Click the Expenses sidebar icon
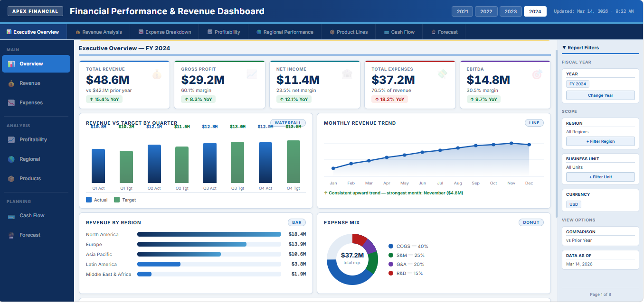 pos(11,103)
